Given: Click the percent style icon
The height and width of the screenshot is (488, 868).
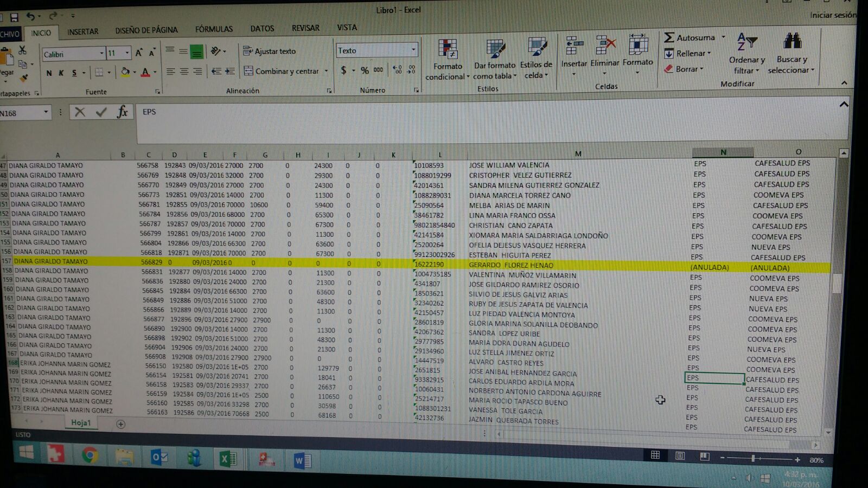Looking at the screenshot, I should coord(365,70).
